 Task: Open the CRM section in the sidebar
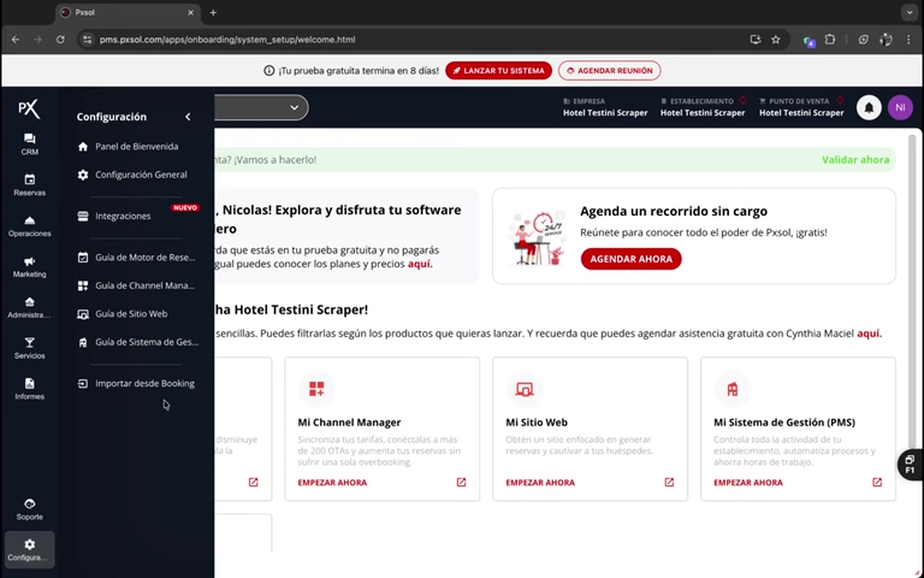(x=29, y=144)
